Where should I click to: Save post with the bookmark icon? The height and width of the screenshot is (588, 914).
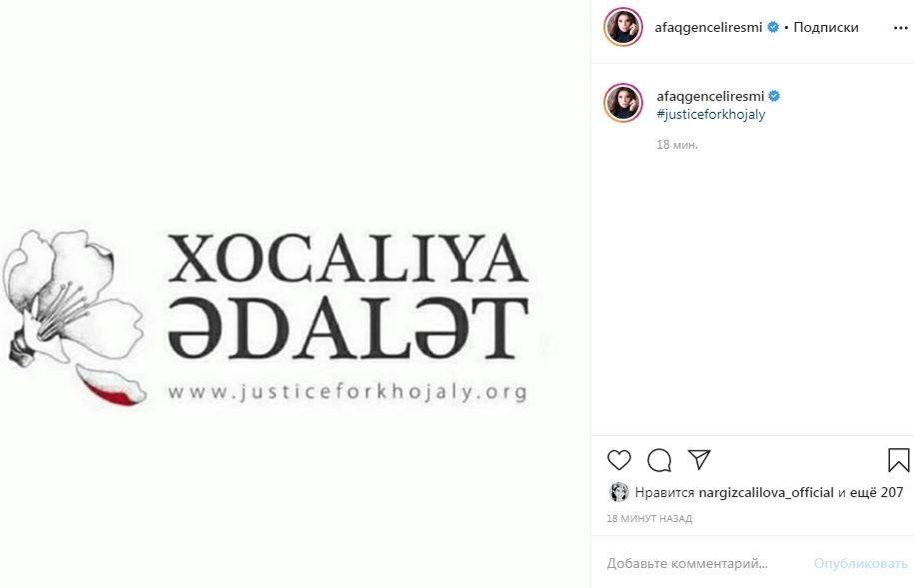pyautogui.click(x=898, y=460)
